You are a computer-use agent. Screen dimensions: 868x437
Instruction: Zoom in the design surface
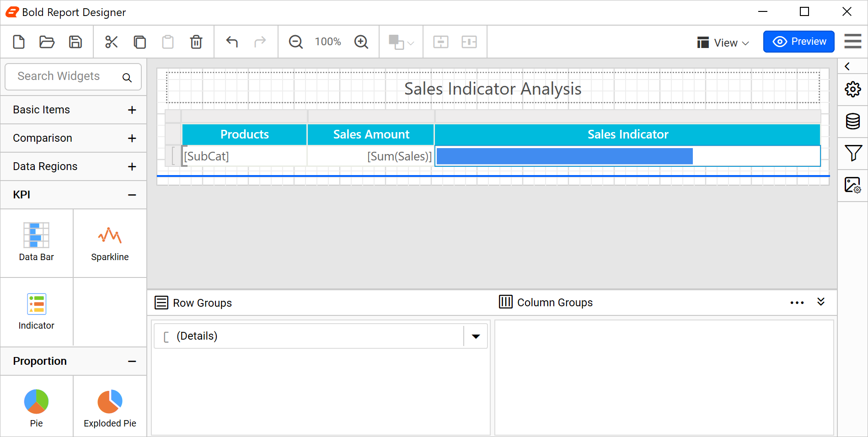(x=361, y=42)
